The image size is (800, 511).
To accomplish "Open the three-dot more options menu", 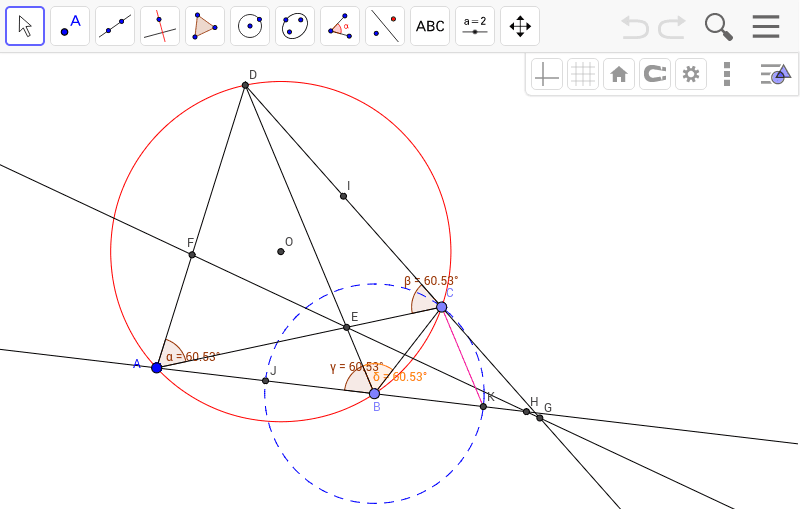I will tap(727, 74).
